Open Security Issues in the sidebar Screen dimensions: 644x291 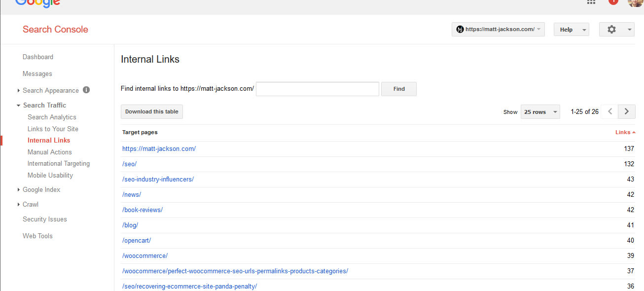coord(45,219)
